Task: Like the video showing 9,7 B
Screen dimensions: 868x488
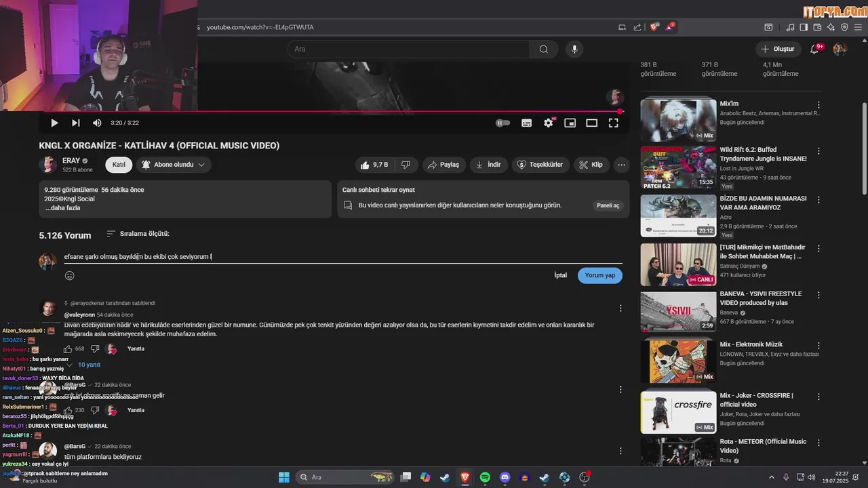Action: 374,165
